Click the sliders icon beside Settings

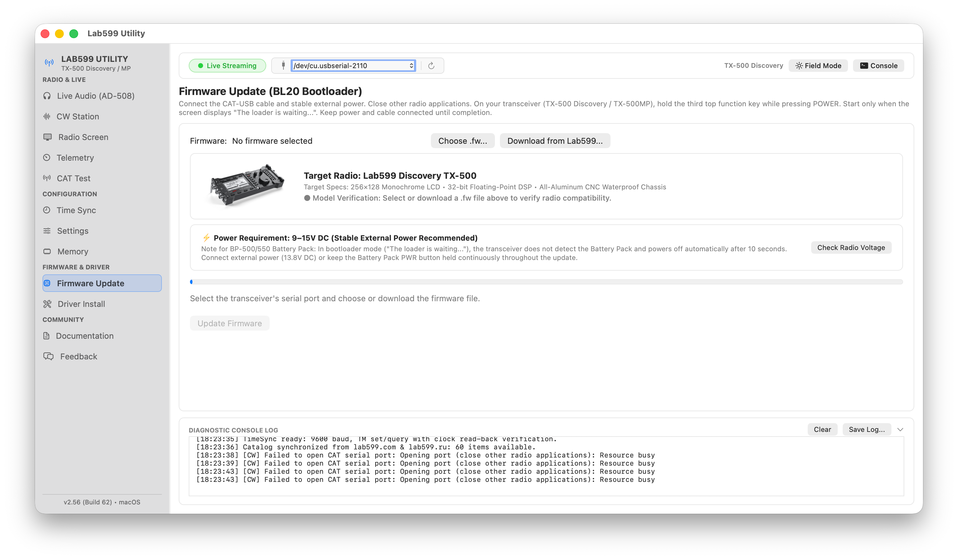coord(47,231)
